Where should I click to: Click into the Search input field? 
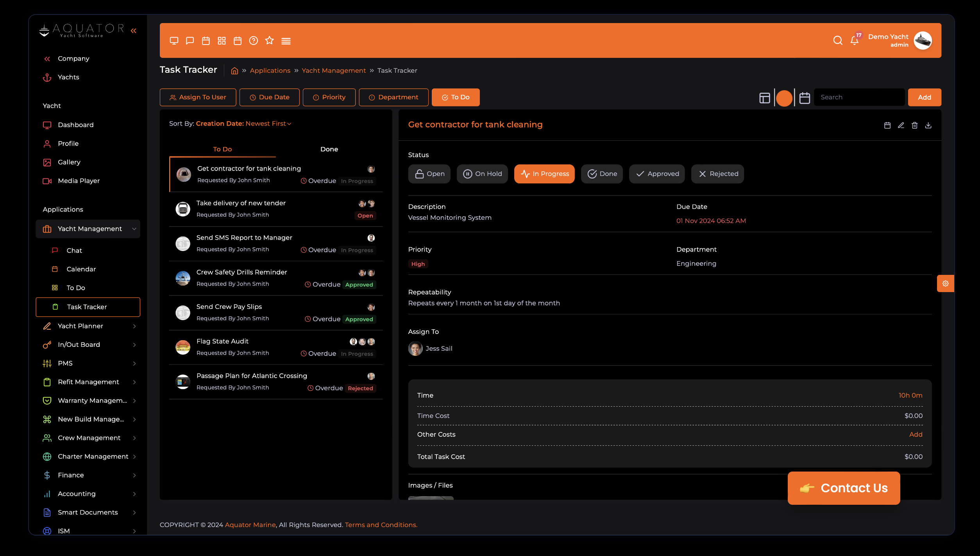pos(859,97)
